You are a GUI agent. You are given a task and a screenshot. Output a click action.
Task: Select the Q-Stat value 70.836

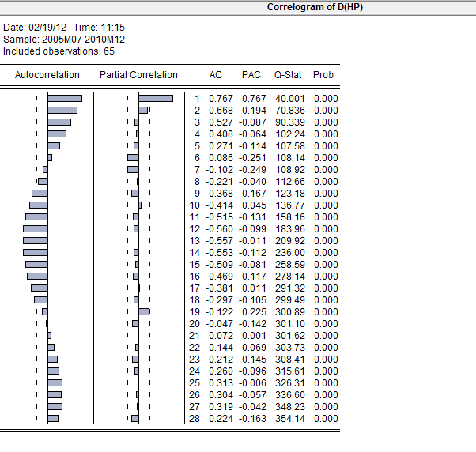[x=290, y=111]
